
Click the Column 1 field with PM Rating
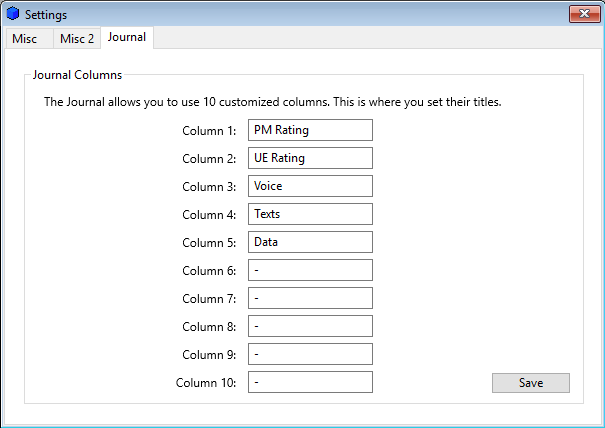pyautogui.click(x=310, y=130)
